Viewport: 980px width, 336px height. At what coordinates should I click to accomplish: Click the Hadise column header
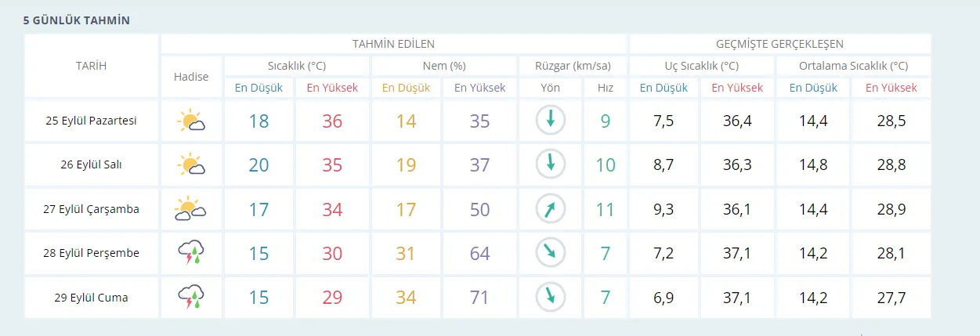point(191,77)
